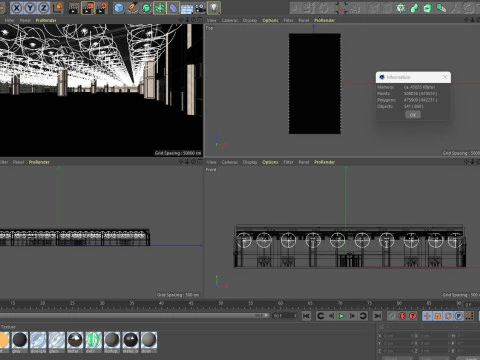The height and width of the screenshot is (360, 480).
Task: Go to start of animation
Action: 306,316
